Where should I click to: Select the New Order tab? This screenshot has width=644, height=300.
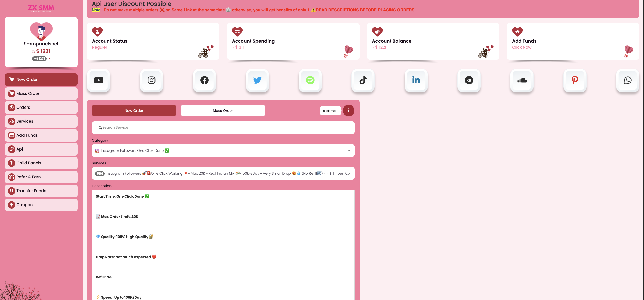click(x=134, y=111)
